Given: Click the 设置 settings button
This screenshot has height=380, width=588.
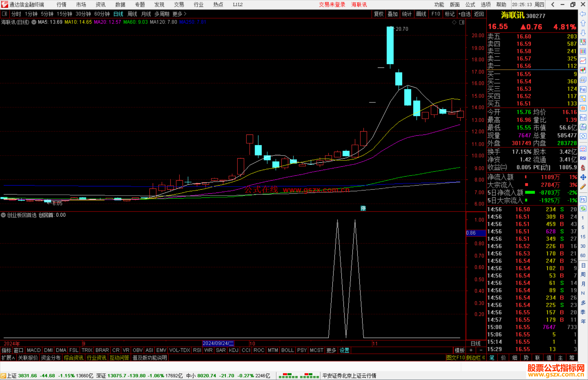Looking at the screenshot, I should [x=344, y=350].
